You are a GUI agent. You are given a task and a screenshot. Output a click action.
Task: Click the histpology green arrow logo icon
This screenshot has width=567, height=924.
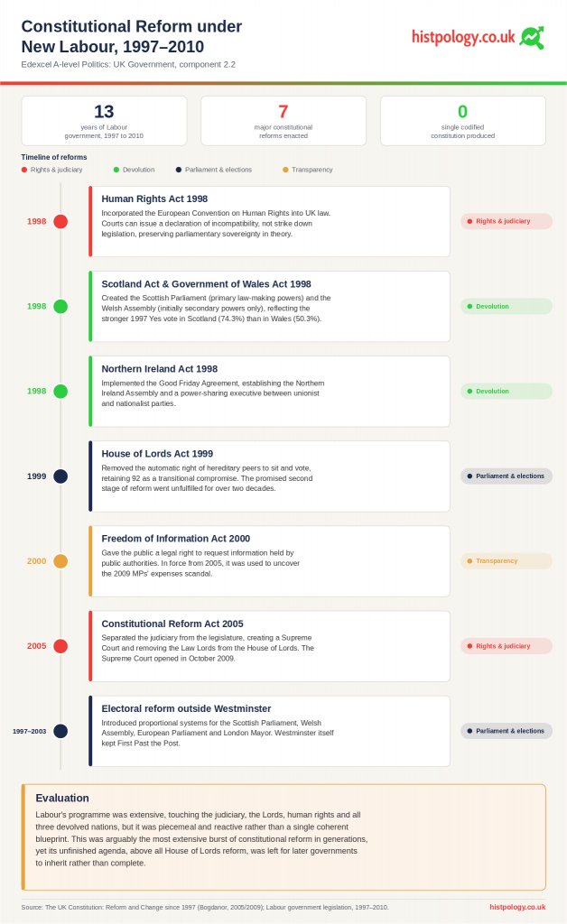[532, 38]
